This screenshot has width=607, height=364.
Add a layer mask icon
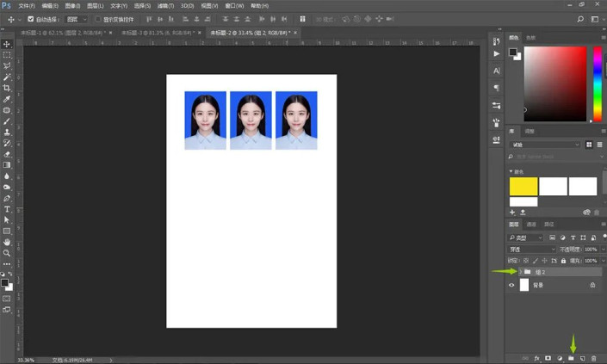click(x=548, y=358)
